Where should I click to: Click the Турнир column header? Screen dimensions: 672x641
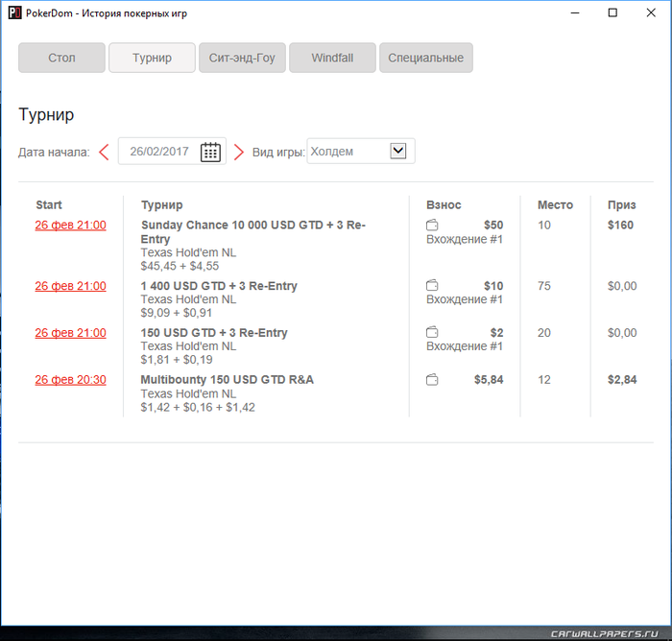[x=162, y=204]
